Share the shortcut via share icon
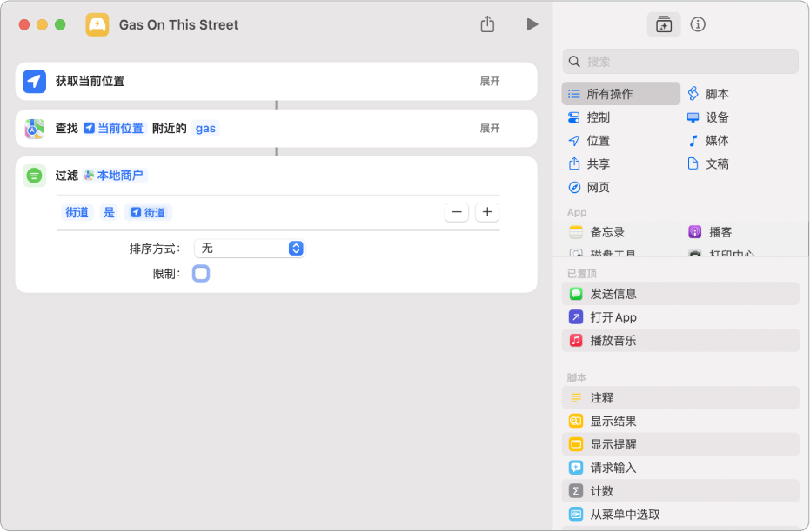 point(487,23)
